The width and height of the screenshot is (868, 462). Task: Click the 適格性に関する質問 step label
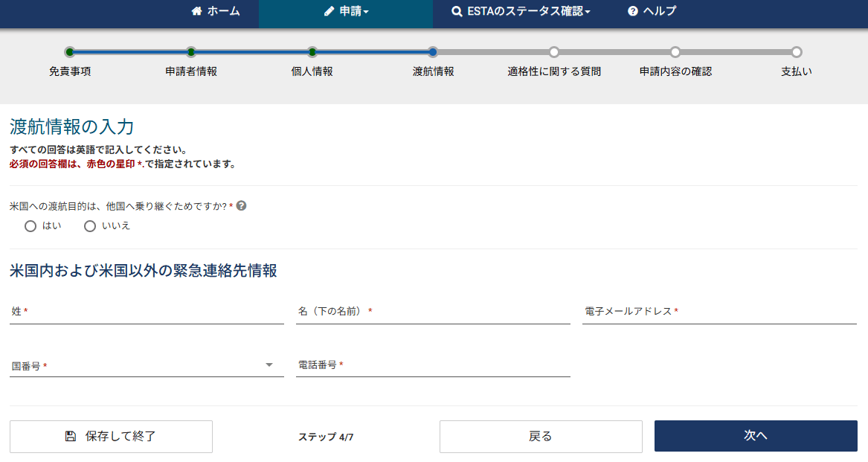pos(554,71)
